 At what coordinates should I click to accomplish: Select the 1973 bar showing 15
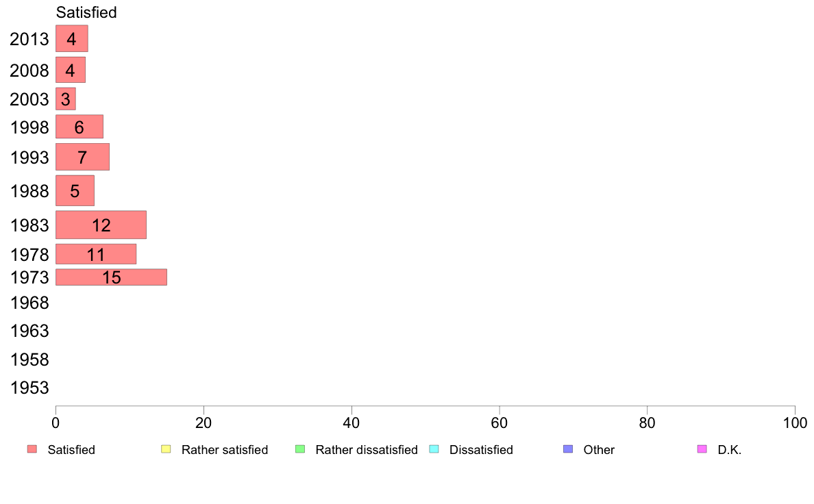[111, 277]
